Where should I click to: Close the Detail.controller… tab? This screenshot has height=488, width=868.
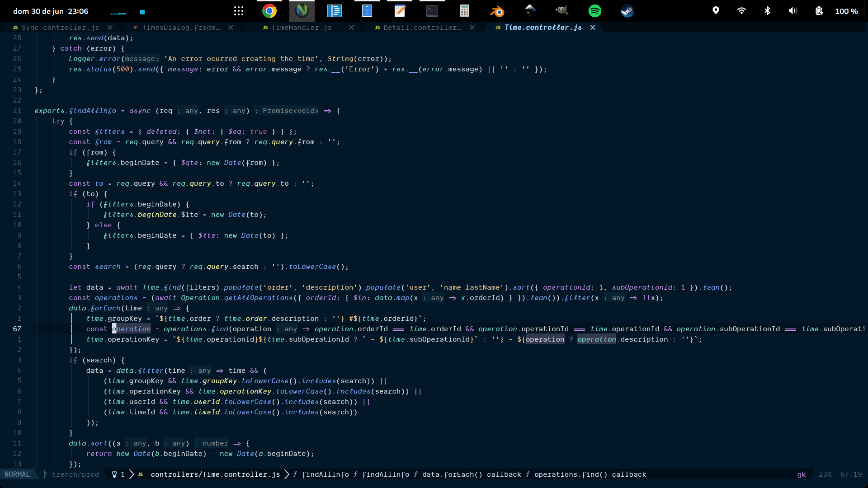click(x=472, y=28)
